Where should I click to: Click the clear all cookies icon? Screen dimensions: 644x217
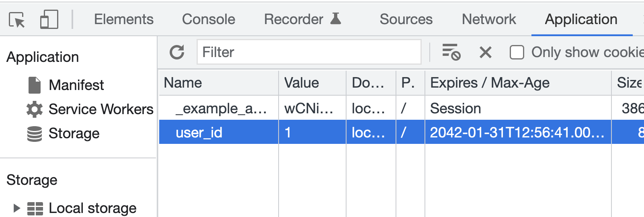pos(451,52)
